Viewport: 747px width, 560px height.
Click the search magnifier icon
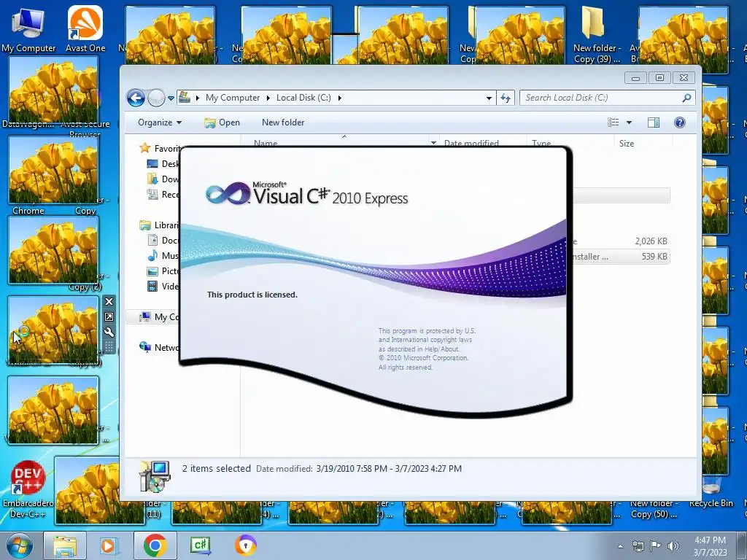point(686,98)
